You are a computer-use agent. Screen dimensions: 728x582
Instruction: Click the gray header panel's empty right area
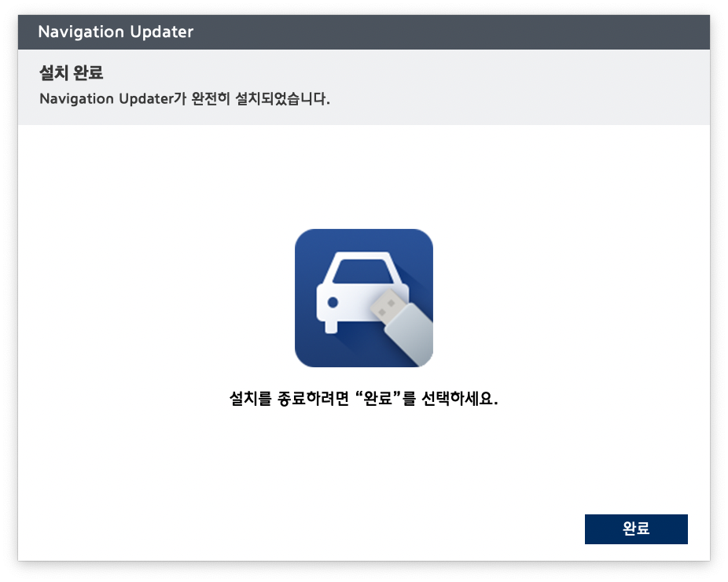(x=550, y=87)
